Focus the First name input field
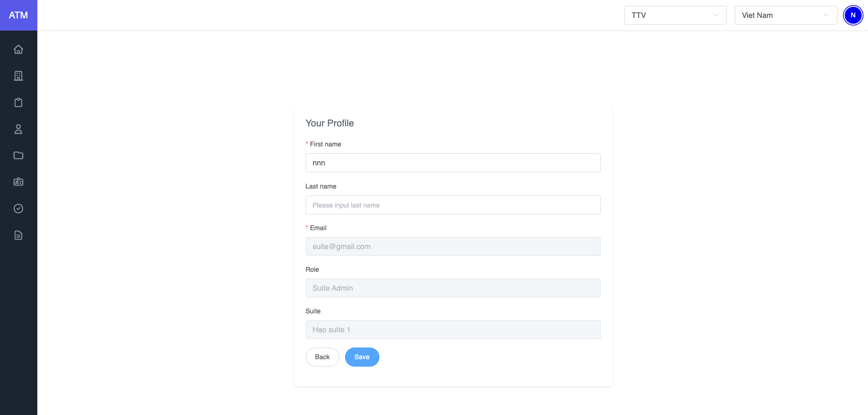 pos(452,163)
